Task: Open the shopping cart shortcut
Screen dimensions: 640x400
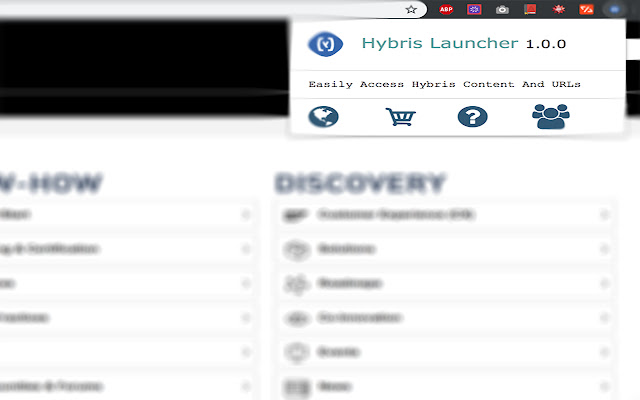Action: pos(400,117)
